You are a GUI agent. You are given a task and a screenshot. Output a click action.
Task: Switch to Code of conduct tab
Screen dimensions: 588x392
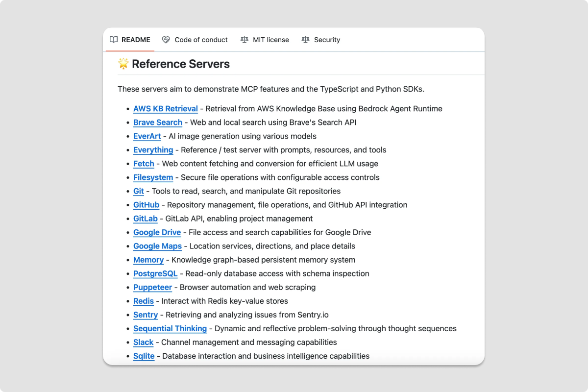195,40
